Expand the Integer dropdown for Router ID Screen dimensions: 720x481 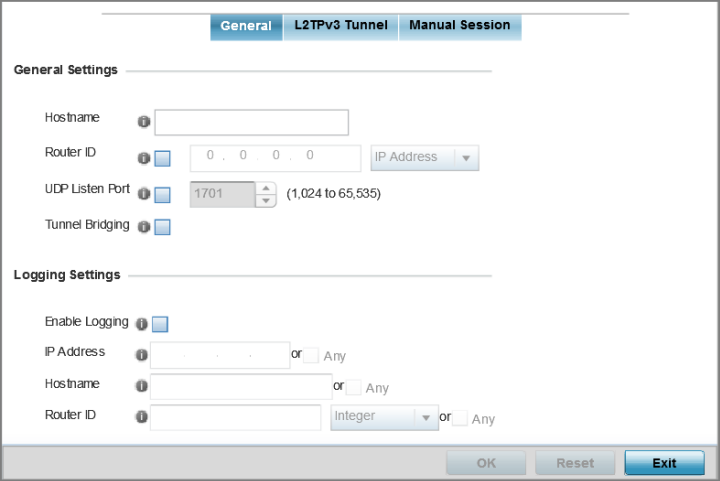coord(384,417)
